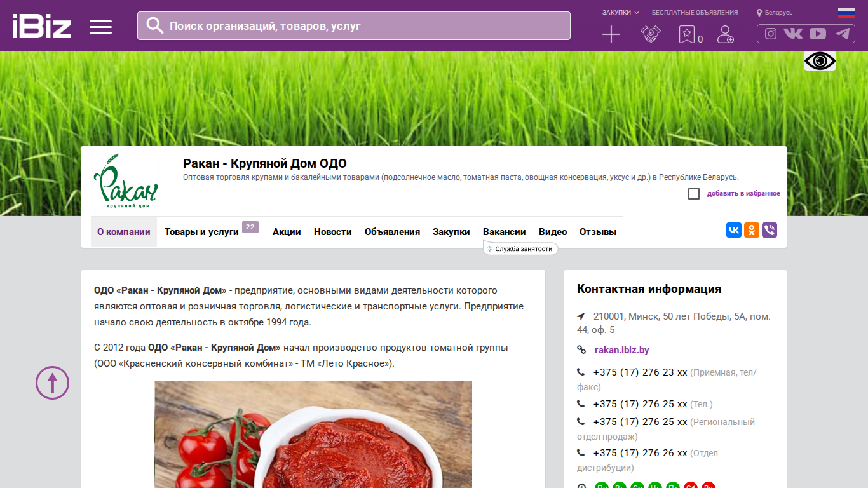Open the YouTube icon in header
Screen dimensions: 868x488
[818, 34]
